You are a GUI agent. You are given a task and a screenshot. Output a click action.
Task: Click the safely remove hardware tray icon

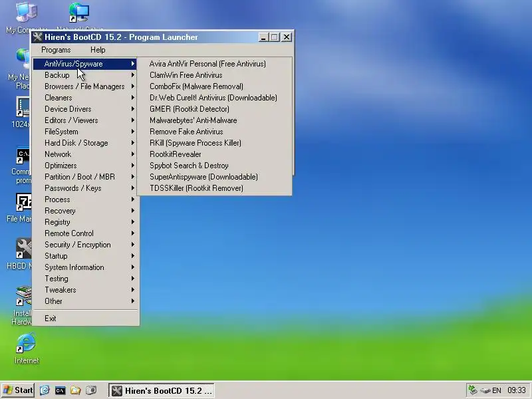click(485, 390)
